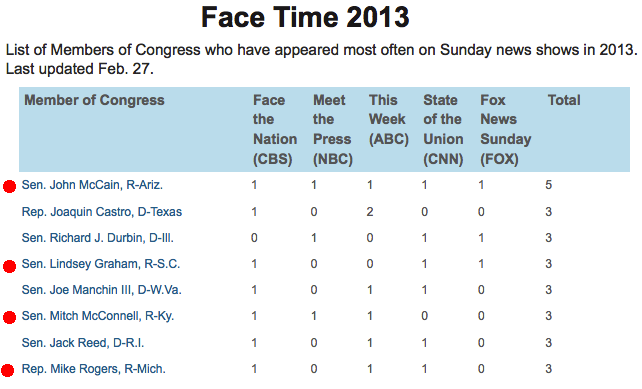Click the red dot beside Mitch McConnell

click(x=9, y=317)
